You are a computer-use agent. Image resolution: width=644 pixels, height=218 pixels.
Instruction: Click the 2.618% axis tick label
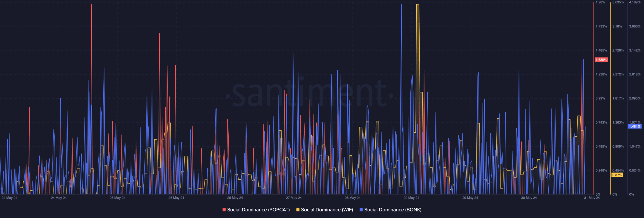pos(635,74)
